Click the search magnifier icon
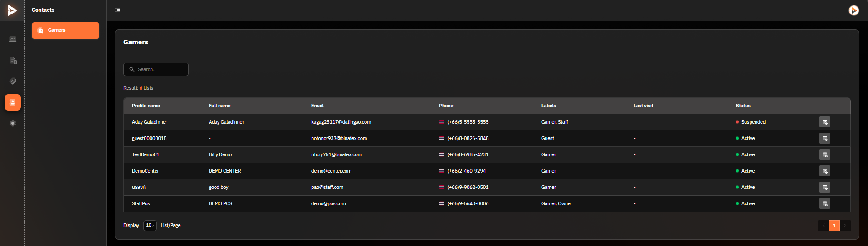Screen dimensions: 868x246 pos(132,69)
